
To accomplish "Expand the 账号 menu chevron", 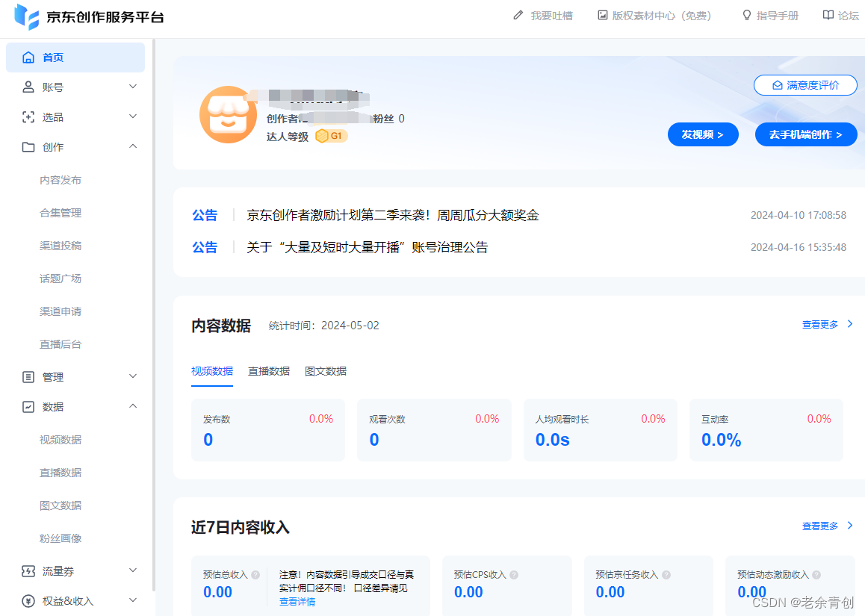I will coord(133,87).
